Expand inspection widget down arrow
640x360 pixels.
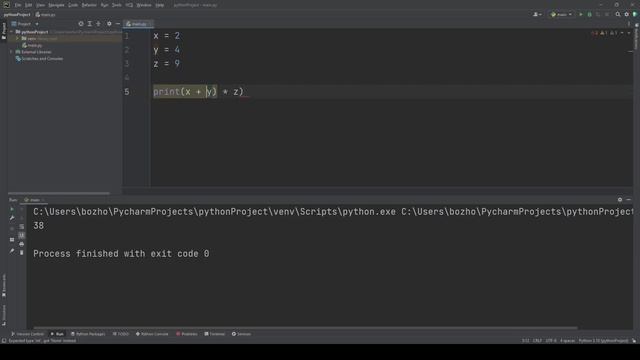click(629, 33)
